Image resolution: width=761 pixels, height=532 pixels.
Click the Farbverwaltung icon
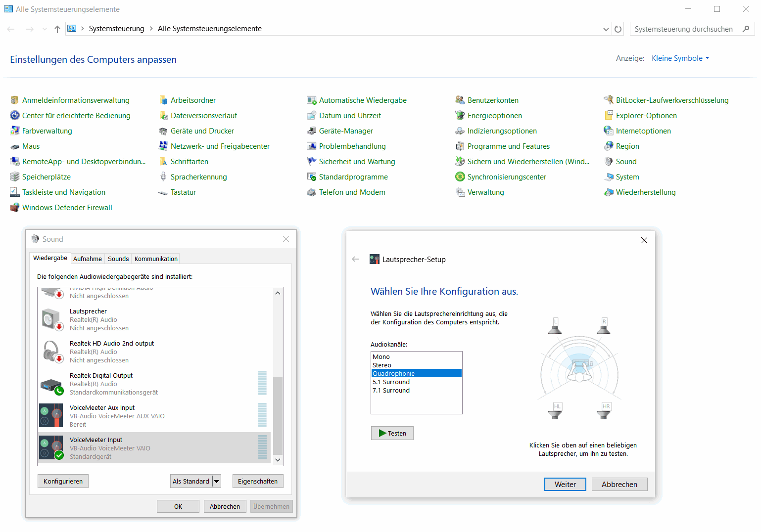(x=14, y=131)
